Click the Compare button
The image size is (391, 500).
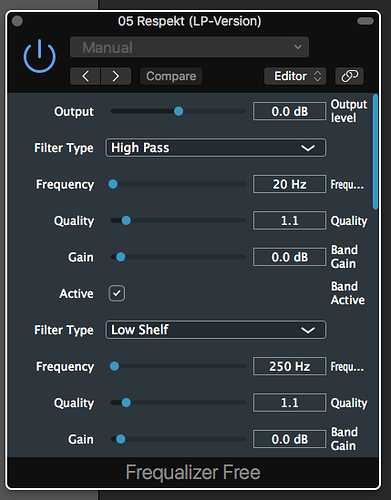pyautogui.click(x=171, y=76)
